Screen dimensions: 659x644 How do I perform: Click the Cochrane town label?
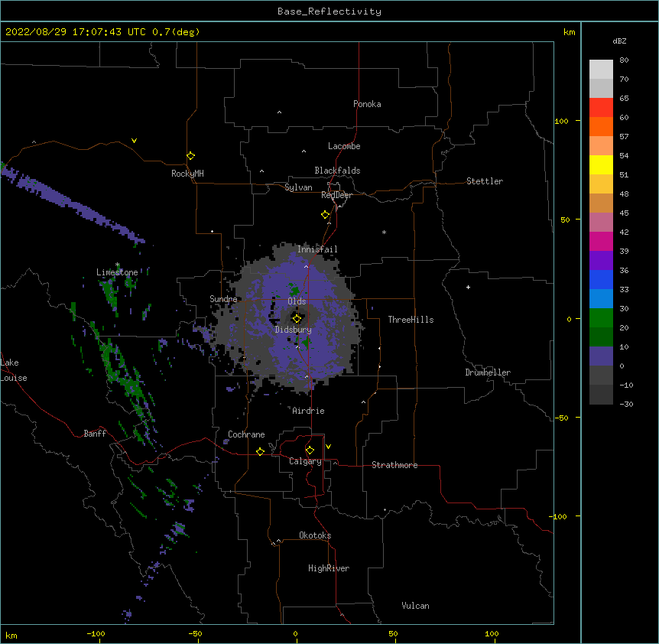tap(246, 434)
